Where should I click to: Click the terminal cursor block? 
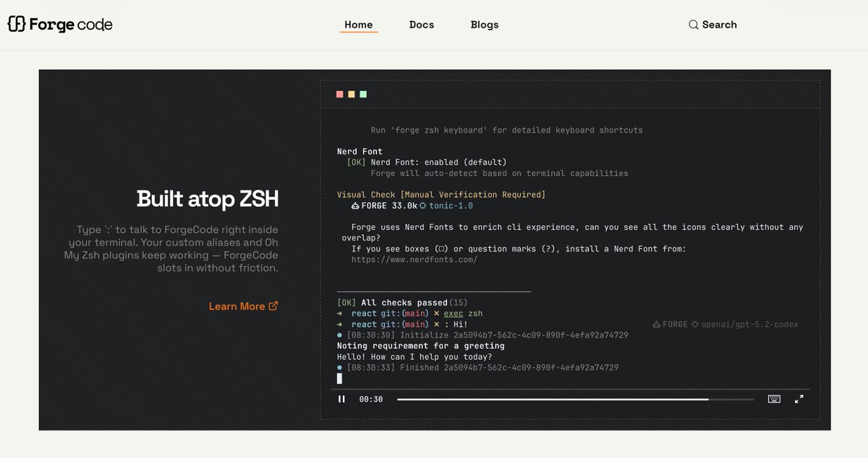coord(339,378)
